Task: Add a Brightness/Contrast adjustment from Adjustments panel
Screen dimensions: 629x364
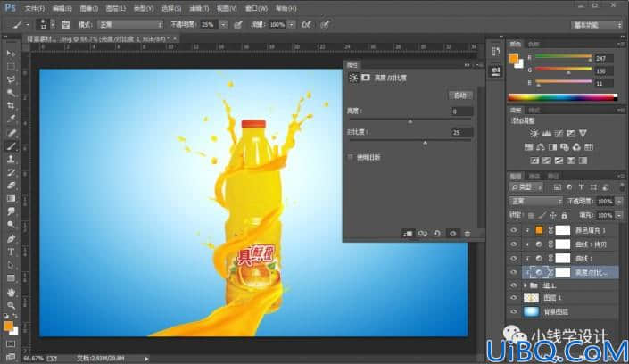Action: [x=534, y=133]
